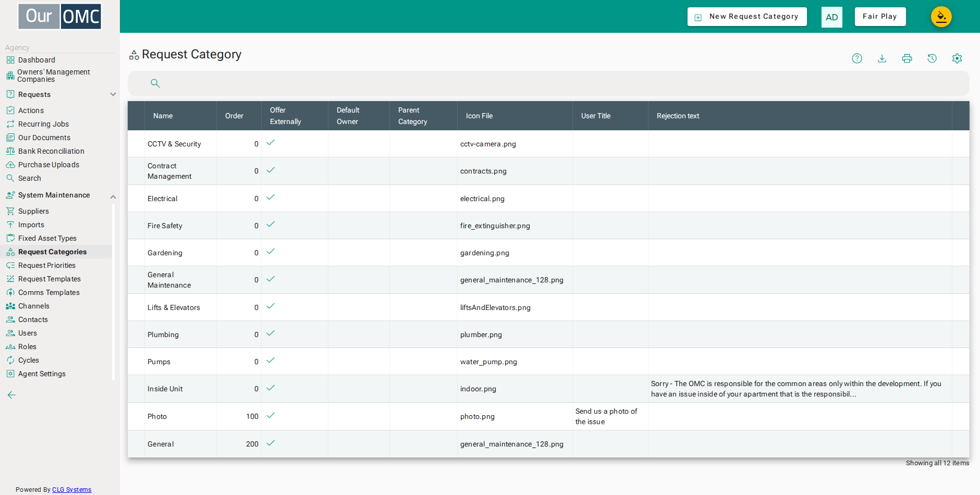The height and width of the screenshot is (495, 980).
Task: Open the history clock icon
Action: 932,58
